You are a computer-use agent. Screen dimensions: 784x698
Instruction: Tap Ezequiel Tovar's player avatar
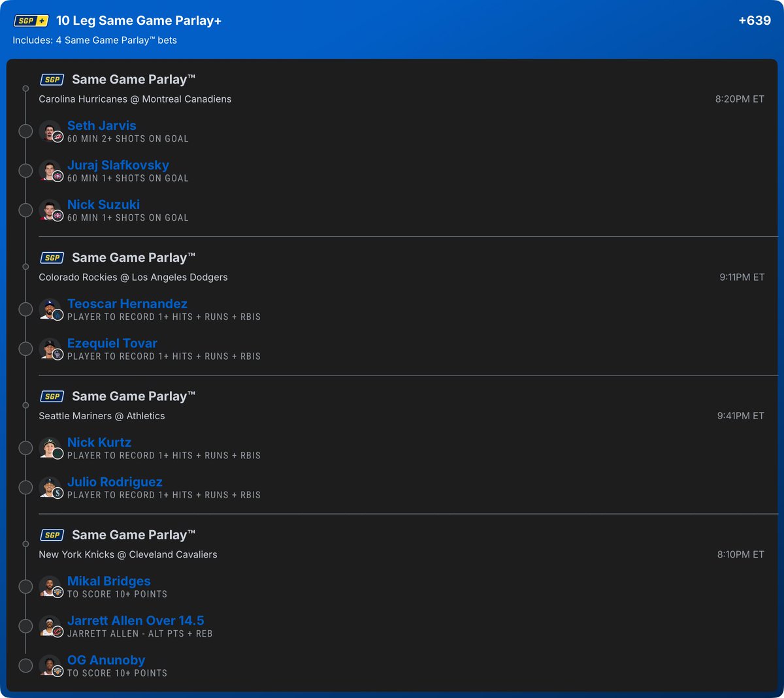tap(50, 349)
